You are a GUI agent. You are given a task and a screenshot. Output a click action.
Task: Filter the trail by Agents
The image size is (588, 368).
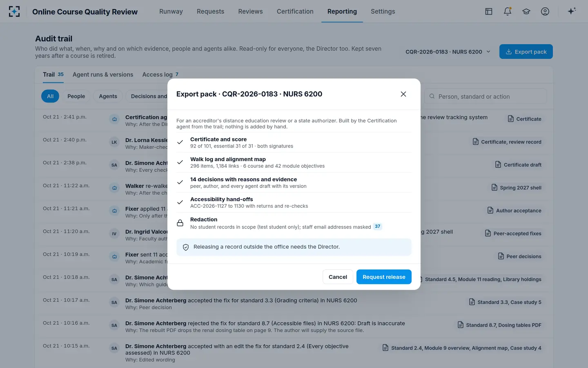[108, 96]
